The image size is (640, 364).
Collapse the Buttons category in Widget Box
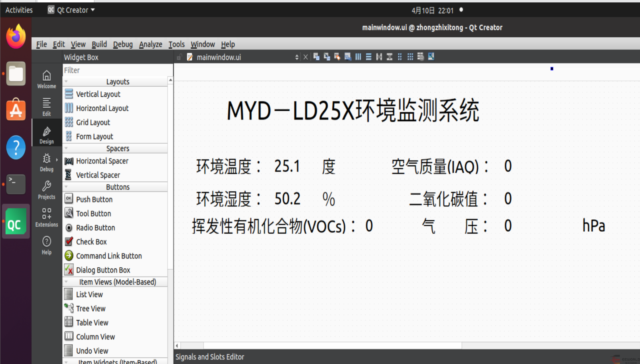point(66,187)
